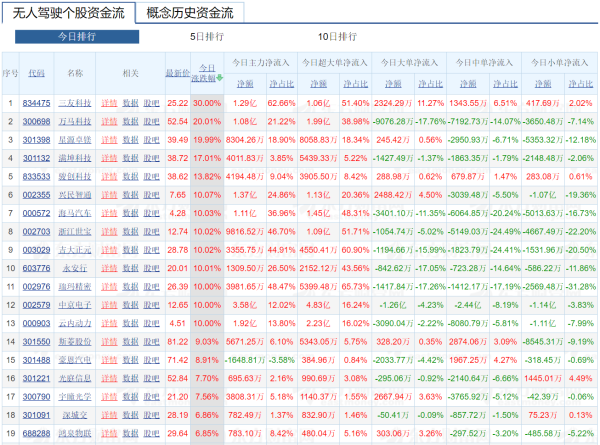The image size is (600, 445).
Task: Open stock code 301398 link
Action: point(36,140)
